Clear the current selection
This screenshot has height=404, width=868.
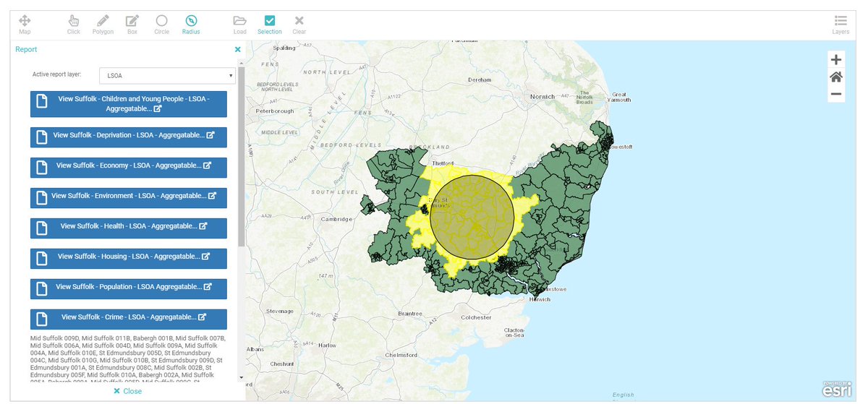point(299,24)
